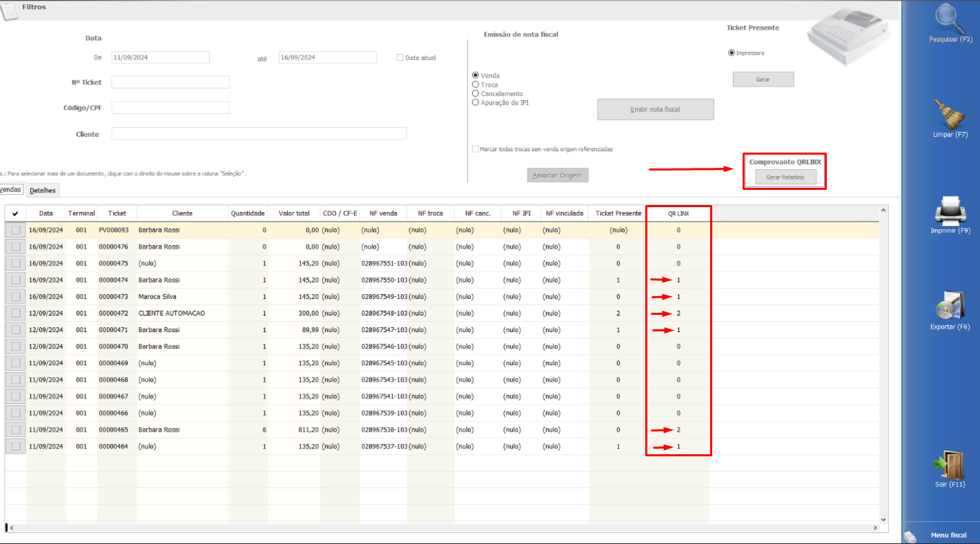The height and width of the screenshot is (544, 980).
Task: Select the Troca radio option
Action: 476,84
